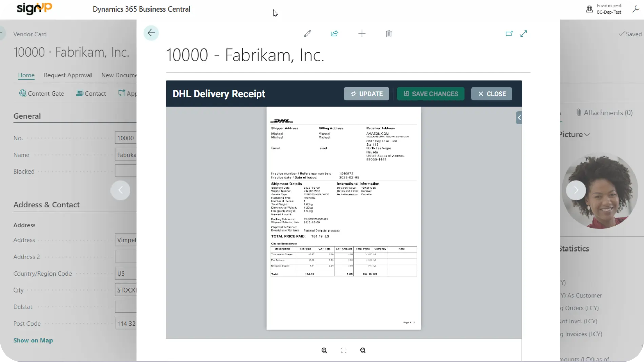Close the DHL Delivery Receipt viewer
The width and height of the screenshot is (644, 362).
(x=491, y=94)
